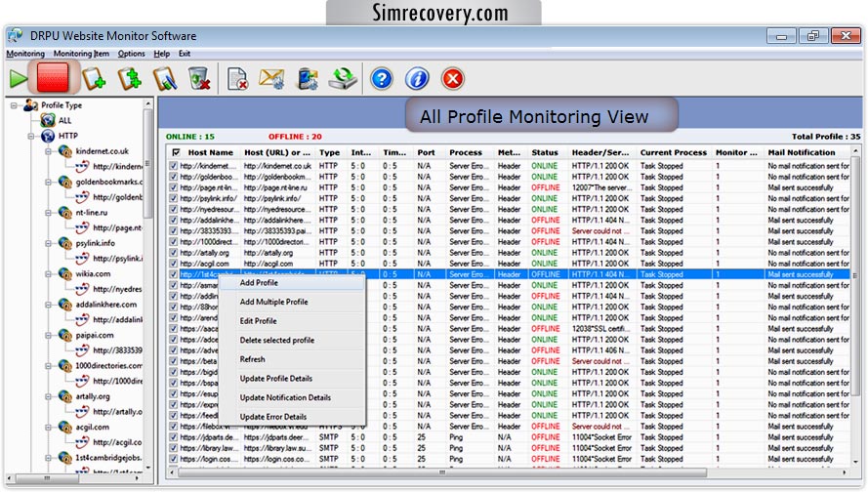868x492 pixels.
Task: Click the Edit Profile pencil toolbar icon
Action: click(x=165, y=79)
